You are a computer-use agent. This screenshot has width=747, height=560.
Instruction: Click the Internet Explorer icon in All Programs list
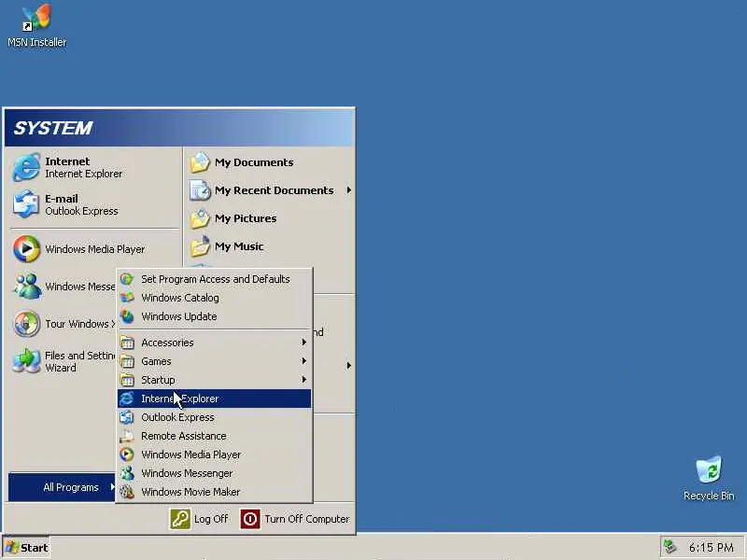(x=127, y=399)
